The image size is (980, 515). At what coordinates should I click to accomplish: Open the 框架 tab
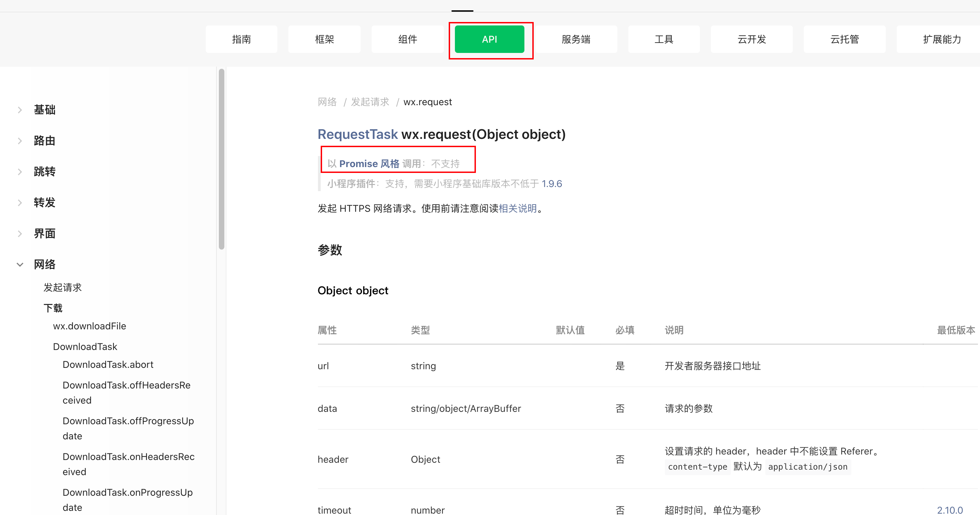coord(324,39)
